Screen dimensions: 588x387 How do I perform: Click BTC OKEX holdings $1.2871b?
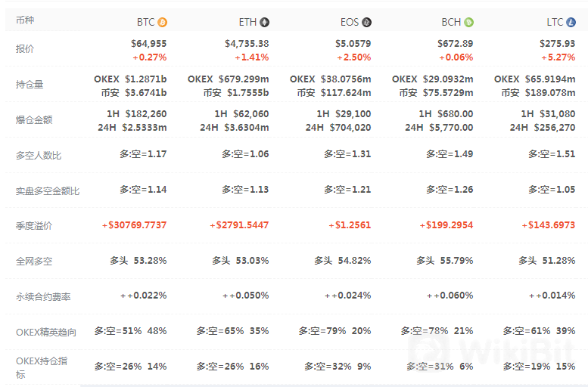[145, 79]
